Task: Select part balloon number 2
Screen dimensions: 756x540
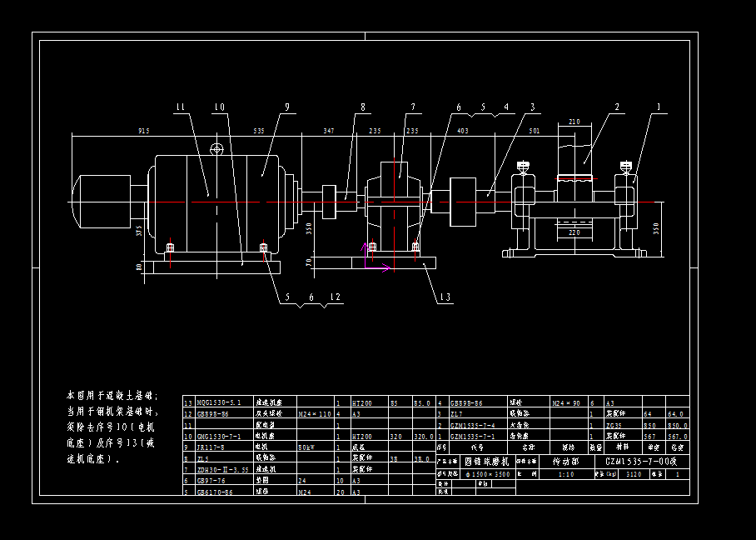Action: pos(617,107)
